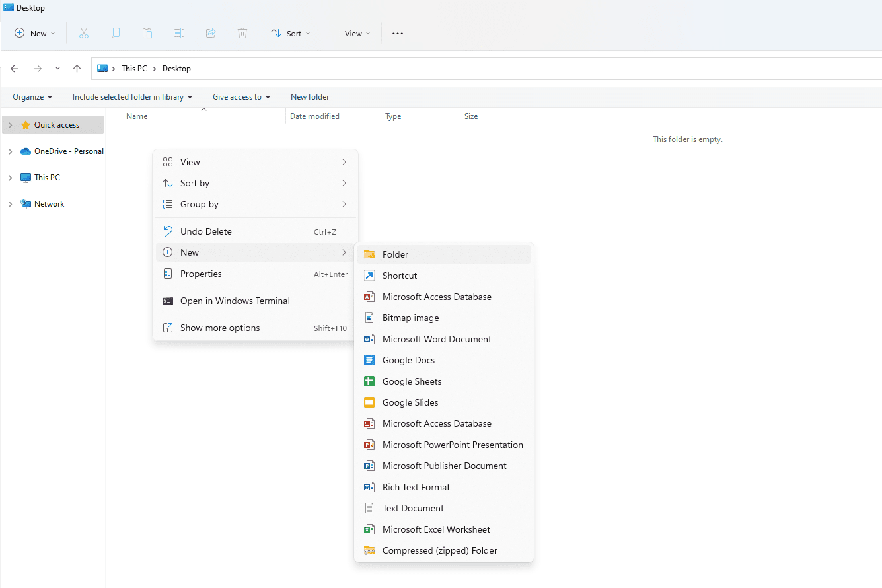
Task: Click the Share icon in toolbar
Action: (211, 33)
